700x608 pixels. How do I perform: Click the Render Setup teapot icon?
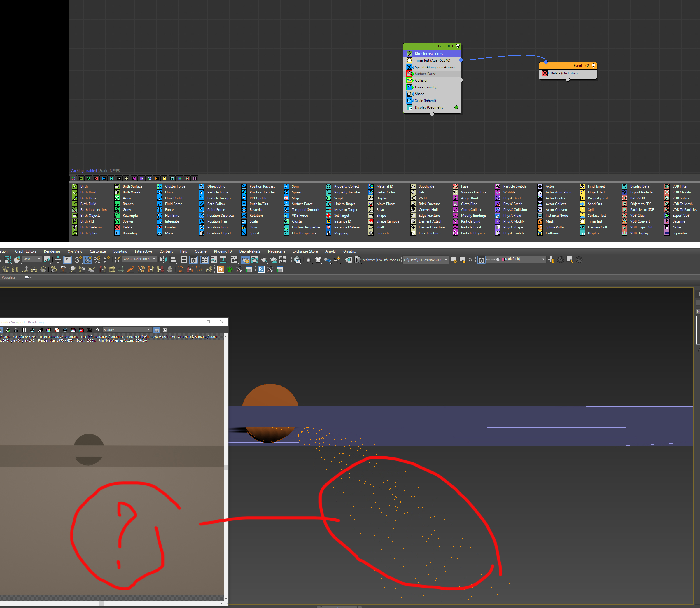[245, 260]
